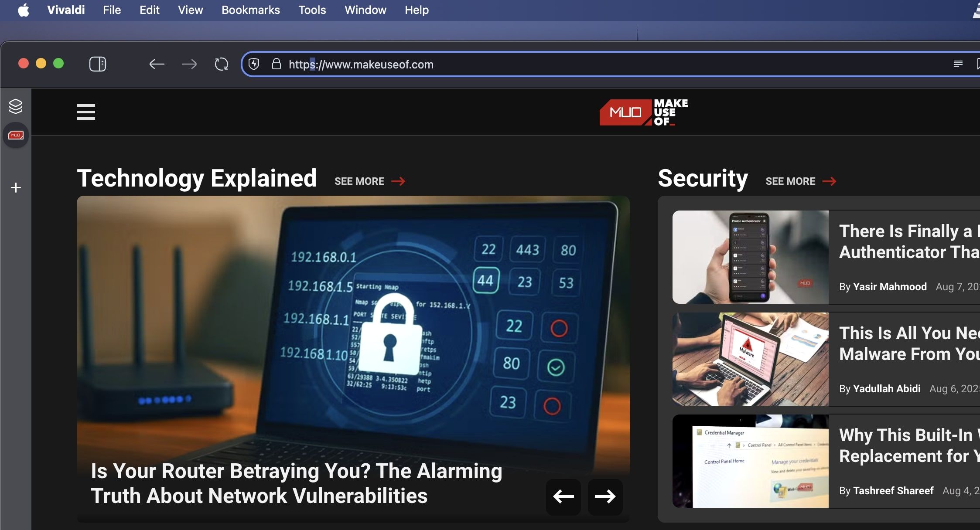Open the View menu
980x530 pixels.
190,10
